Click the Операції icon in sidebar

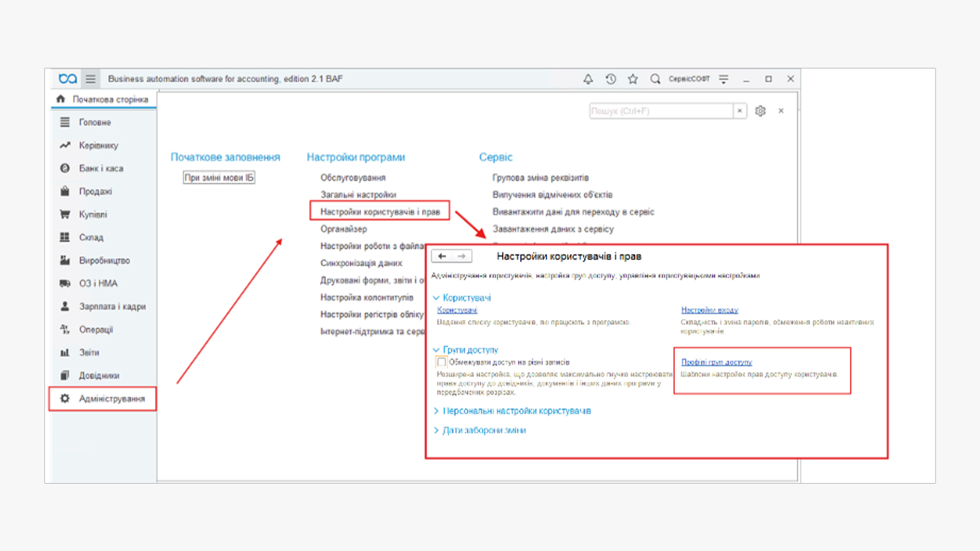(65, 330)
